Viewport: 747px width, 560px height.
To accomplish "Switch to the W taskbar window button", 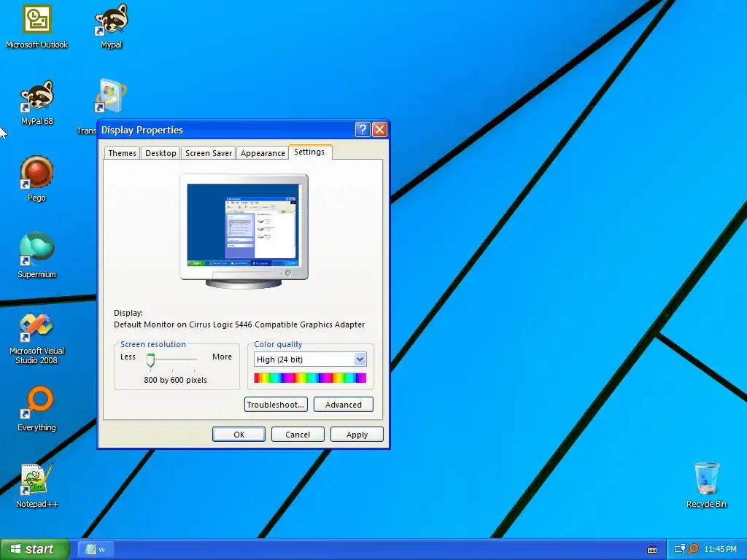I will point(95,549).
